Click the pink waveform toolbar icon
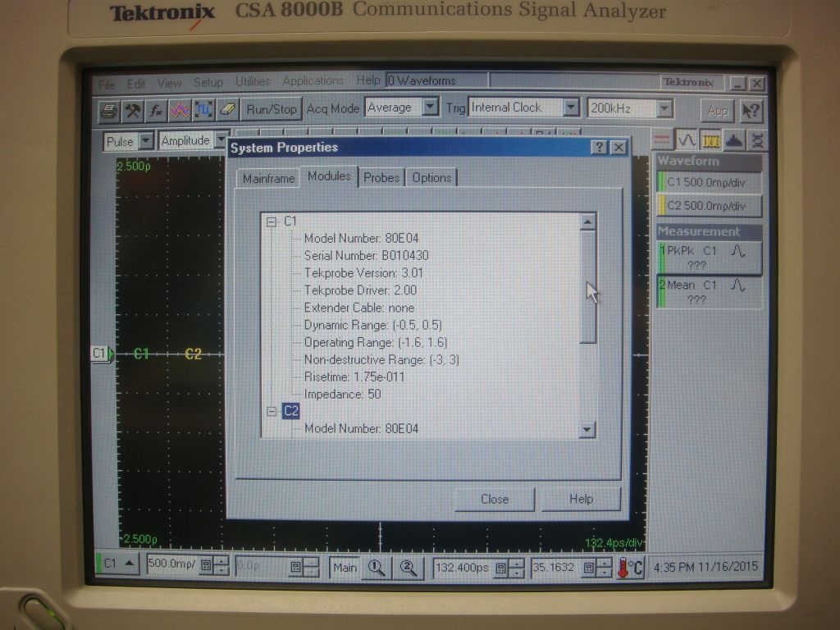The height and width of the screenshot is (630, 840). click(x=180, y=111)
